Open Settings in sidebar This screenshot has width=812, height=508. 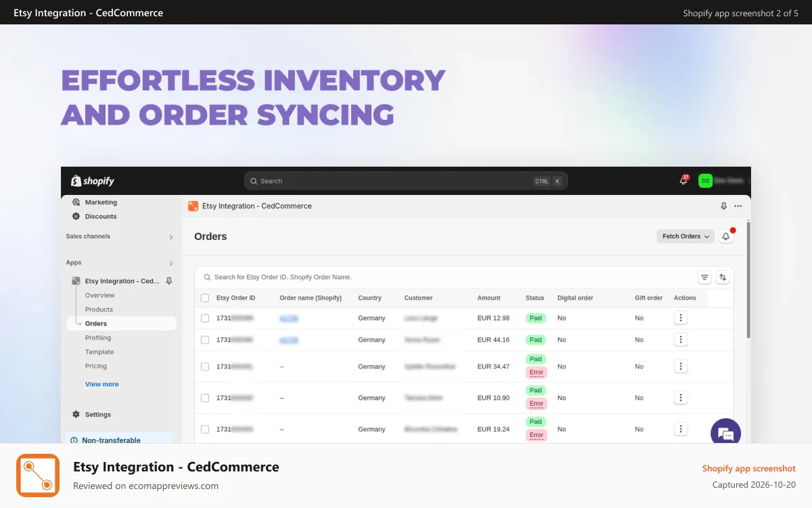pyautogui.click(x=98, y=415)
